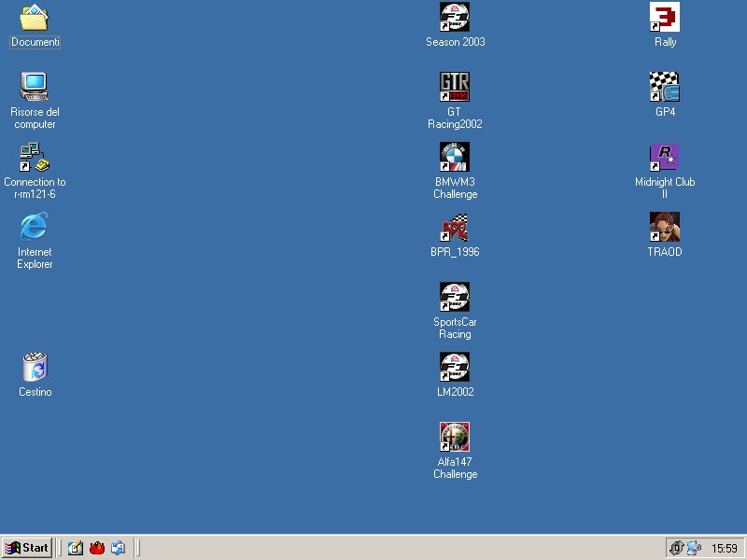Screen dimensions: 747x560
Task: Open the Midnight Club II shortcut
Action: coord(665,157)
